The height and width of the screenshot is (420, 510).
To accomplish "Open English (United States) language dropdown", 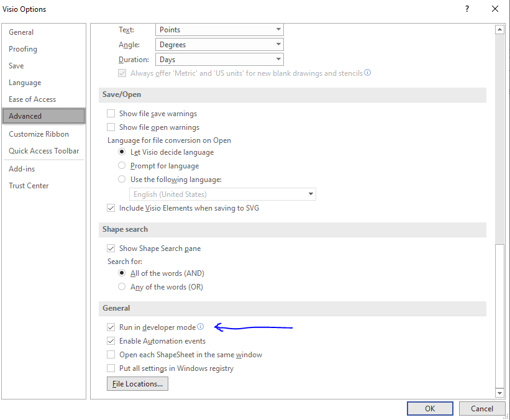I will pos(222,194).
